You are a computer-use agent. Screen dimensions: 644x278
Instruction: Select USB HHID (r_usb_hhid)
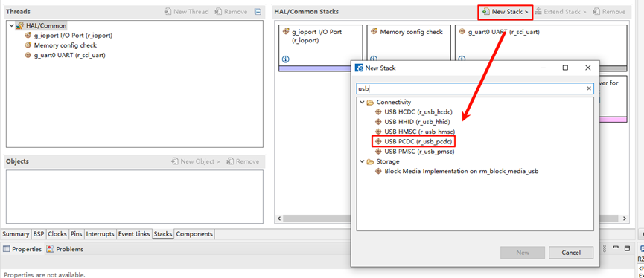point(417,122)
